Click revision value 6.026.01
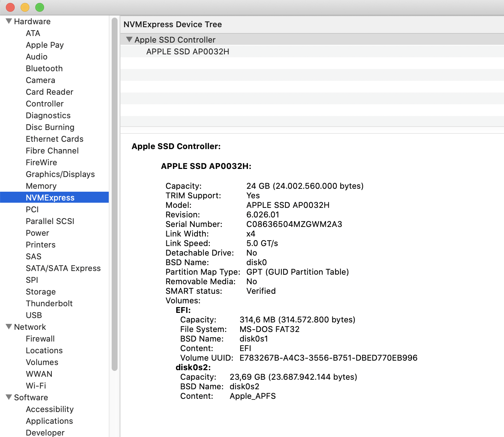The height and width of the screenshot is (437, 504). (x=263, y=214)
